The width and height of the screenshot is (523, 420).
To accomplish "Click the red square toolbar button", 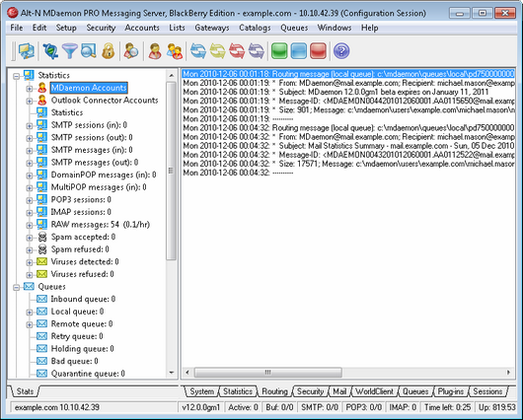I will (318, 51).
